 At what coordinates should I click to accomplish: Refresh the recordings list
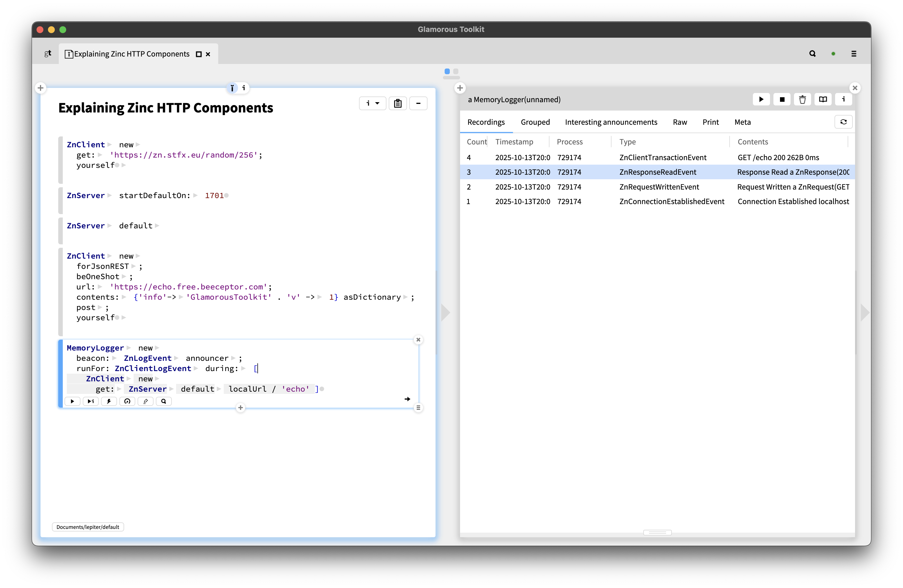point(843,122)
